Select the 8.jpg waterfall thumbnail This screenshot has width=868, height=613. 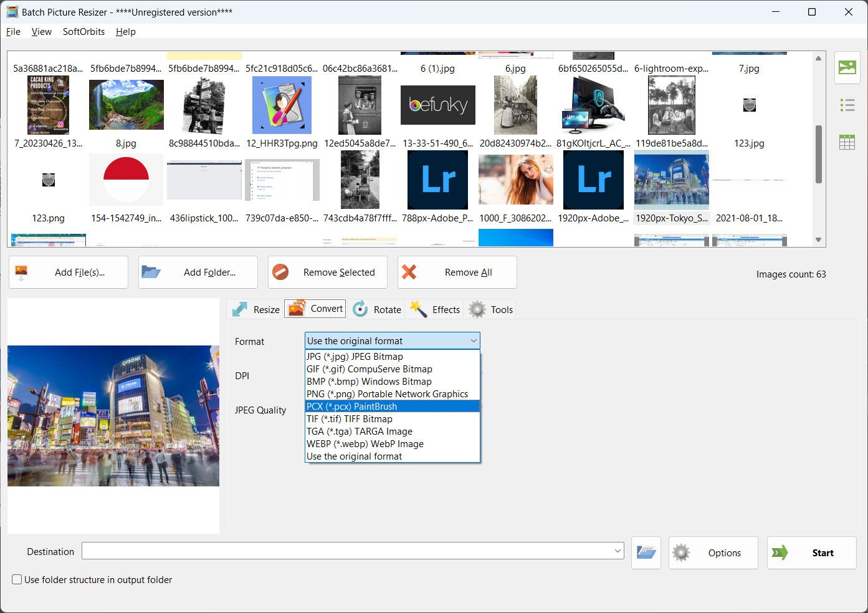[126, 105]
